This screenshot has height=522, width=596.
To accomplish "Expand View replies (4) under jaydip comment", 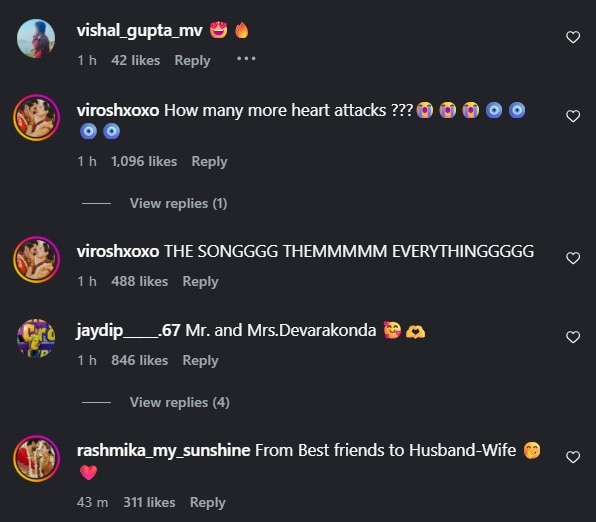I will [179, 402].
